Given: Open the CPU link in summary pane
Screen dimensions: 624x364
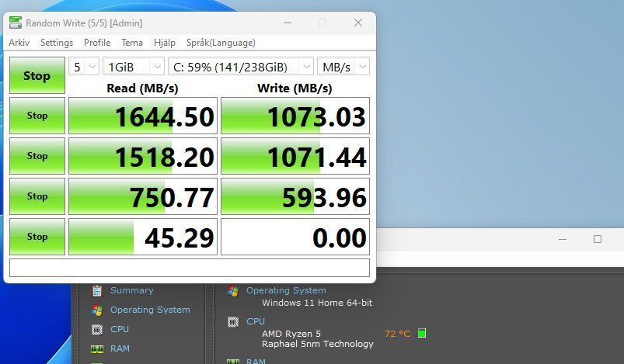Looking at the screenshot, I should click(x=256, y=321).
